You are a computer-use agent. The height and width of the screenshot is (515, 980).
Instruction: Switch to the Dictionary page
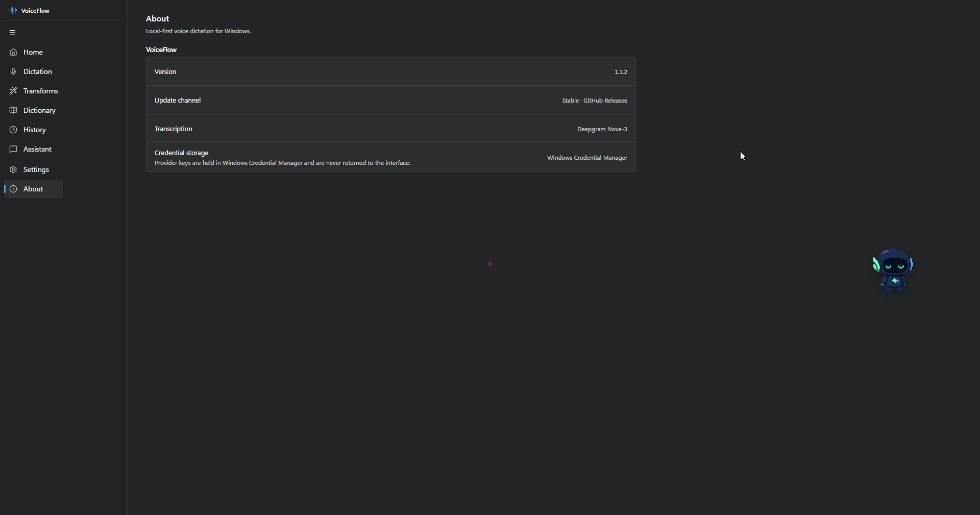[33, 110]
